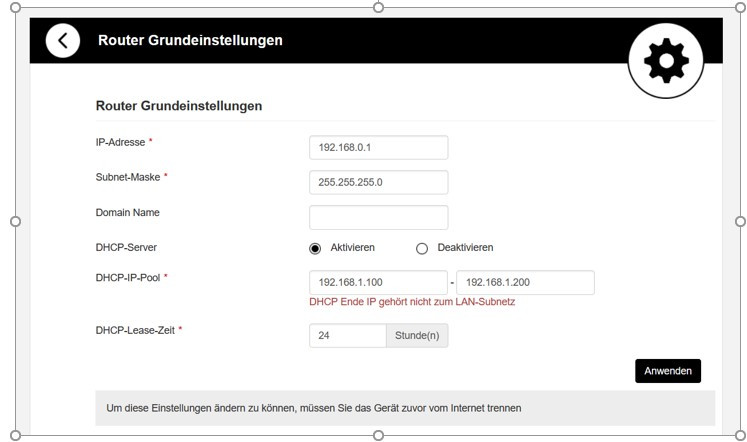Click the empty Domain Name field

(379, 218)
